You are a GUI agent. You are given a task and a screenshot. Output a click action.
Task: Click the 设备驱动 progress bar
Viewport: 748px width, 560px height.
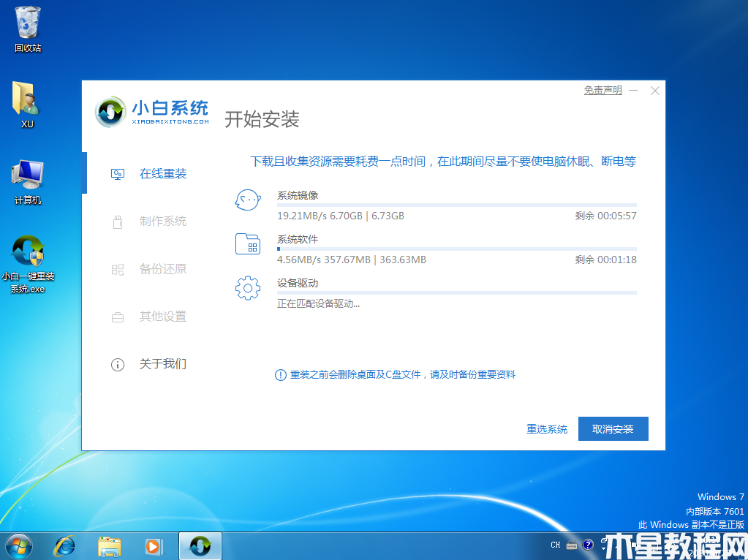(x=457, y=293)
